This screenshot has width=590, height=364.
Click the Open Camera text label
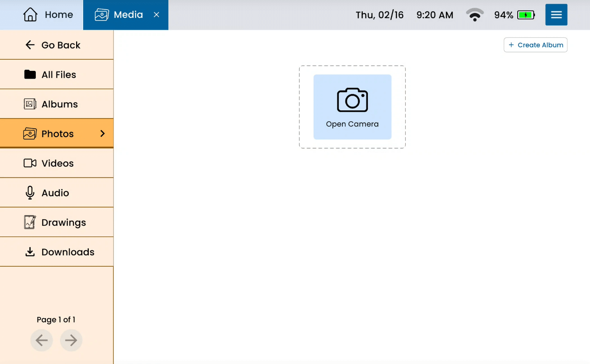click(x=352, y=124)
